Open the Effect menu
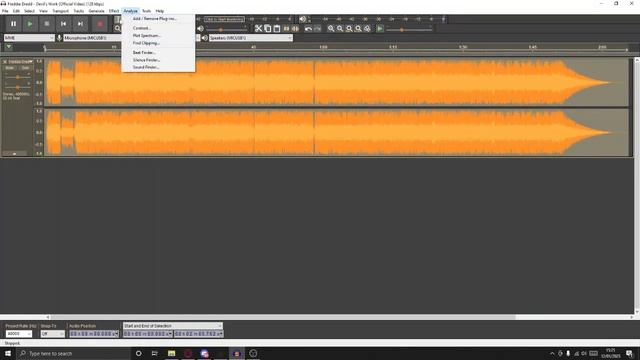This screenshot has height=360, width=640. (114, 11)
